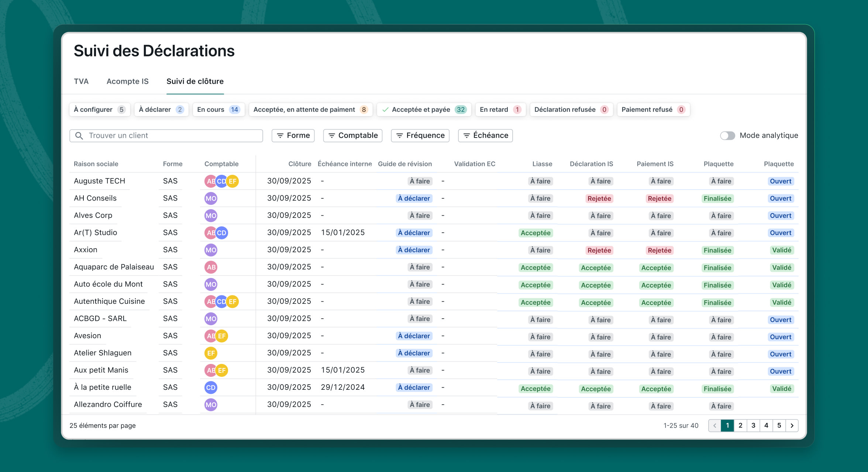Image resolution: width=868 pixels, height=472 pixels.
Task: Click the Liasse column header
Action: pyautogui.click(x=542, y=164)
